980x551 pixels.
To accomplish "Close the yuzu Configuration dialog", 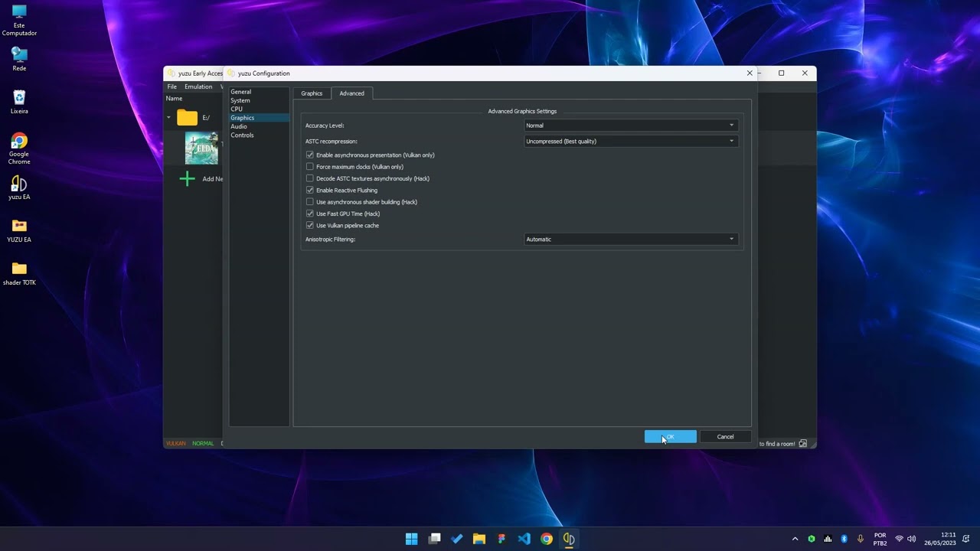I will pos(750,73).
